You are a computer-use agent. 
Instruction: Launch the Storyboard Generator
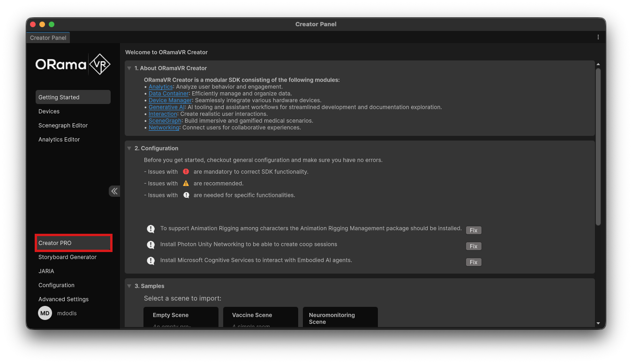coord(73,257)
